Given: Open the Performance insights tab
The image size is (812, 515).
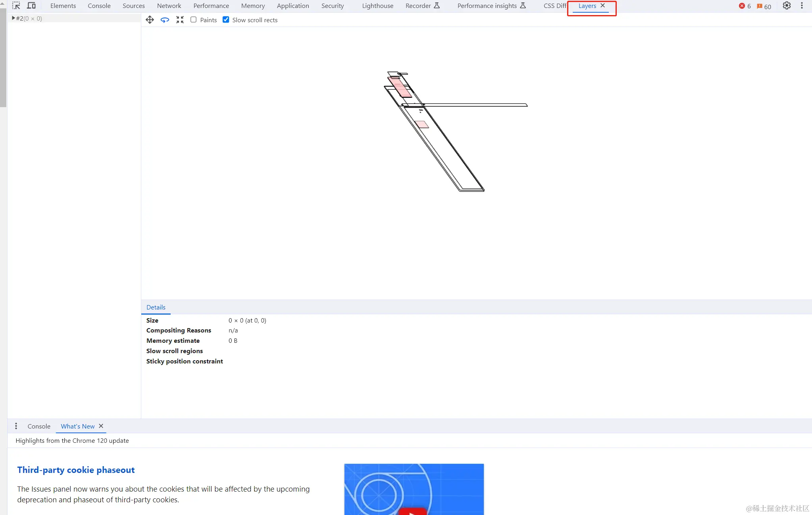Looking at the screenshot, I should (487, 6).
